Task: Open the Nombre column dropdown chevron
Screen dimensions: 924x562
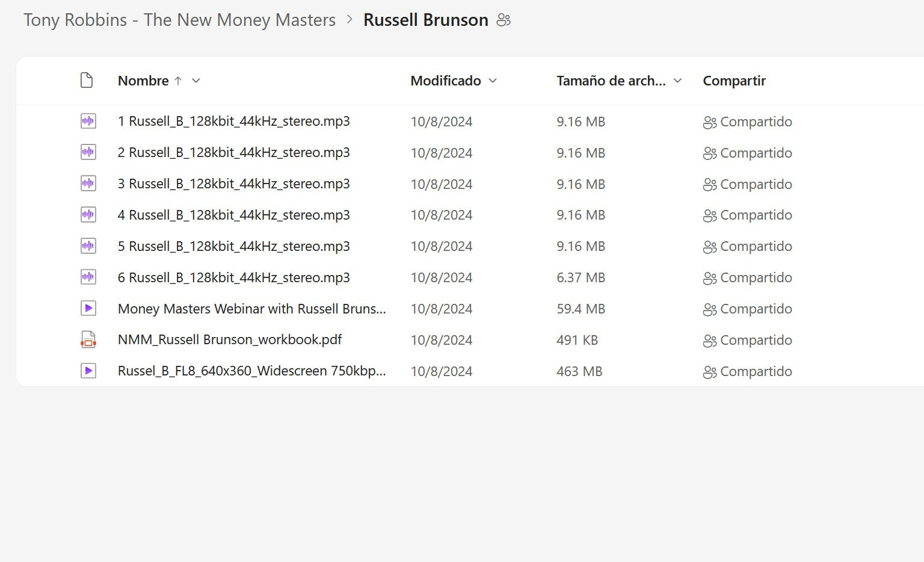Action: tap(196, 81)
